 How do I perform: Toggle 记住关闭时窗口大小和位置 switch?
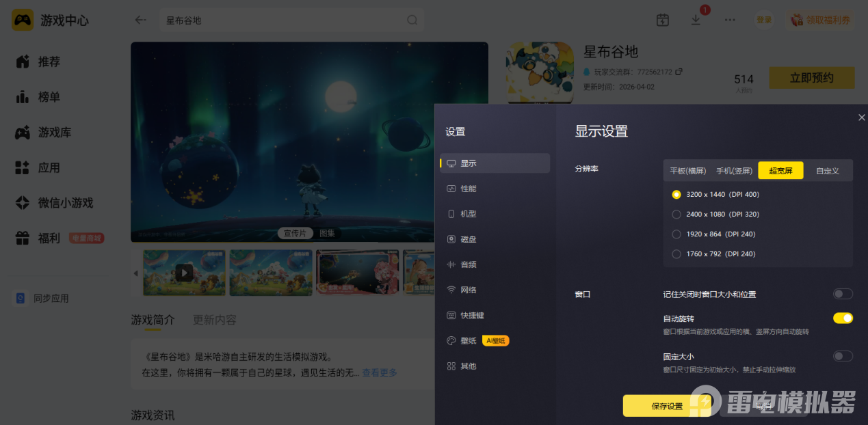pos(843,294)
